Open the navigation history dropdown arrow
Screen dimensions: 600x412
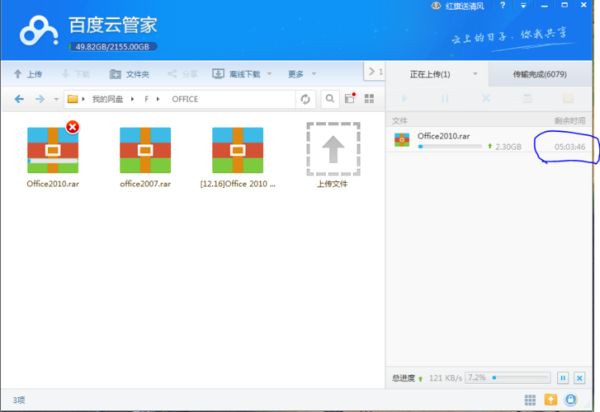point(56,99)
